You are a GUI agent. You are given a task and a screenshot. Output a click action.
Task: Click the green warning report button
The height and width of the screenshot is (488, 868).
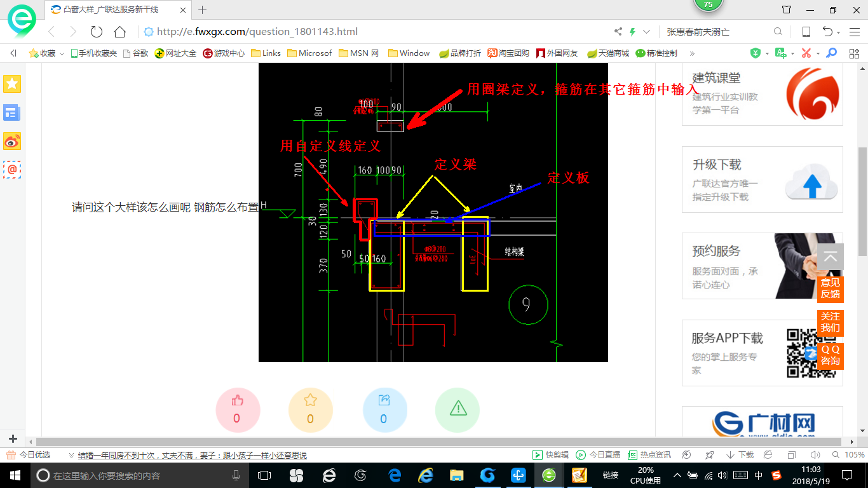(x=458, y=410)
